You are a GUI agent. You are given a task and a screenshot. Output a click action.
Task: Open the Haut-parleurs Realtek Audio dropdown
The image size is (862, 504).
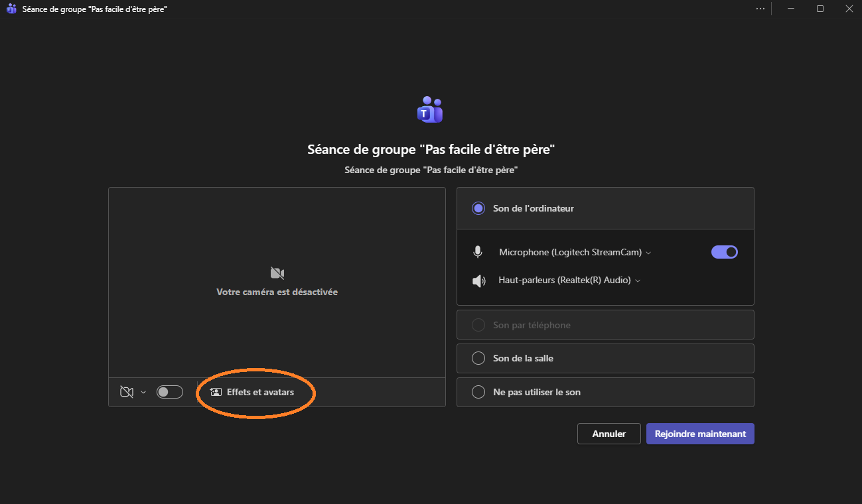(638, 280)
